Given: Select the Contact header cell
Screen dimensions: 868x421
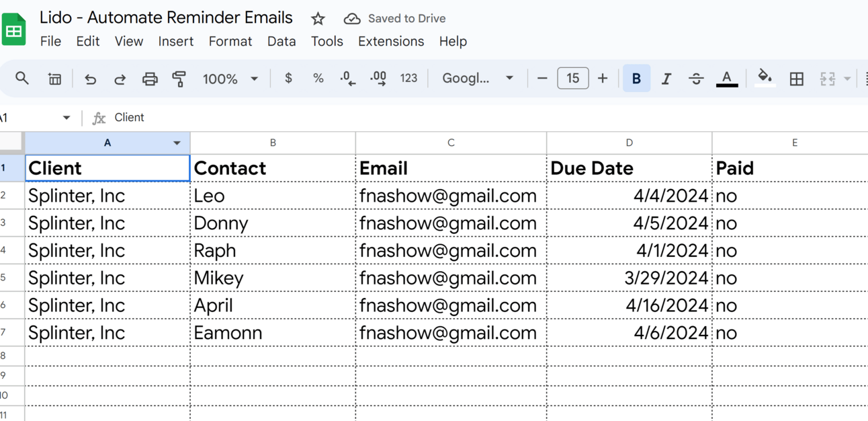Looking at the screenshot, I should coord(273,168).
